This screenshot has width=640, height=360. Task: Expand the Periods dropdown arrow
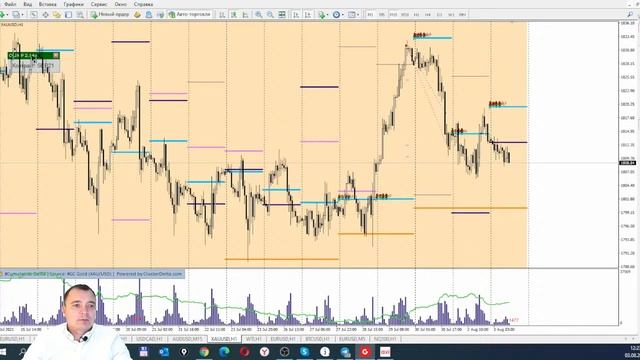point(343,15)
